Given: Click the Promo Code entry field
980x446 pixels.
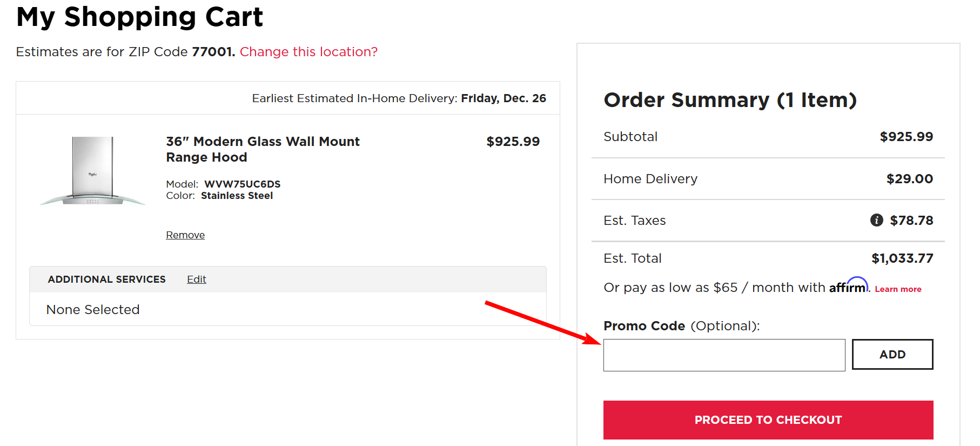Looking at the screenshot, I should (724, 355).
